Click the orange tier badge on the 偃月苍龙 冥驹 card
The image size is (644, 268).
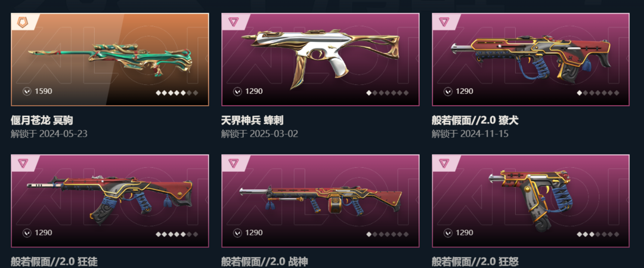[x=22, y=21]
